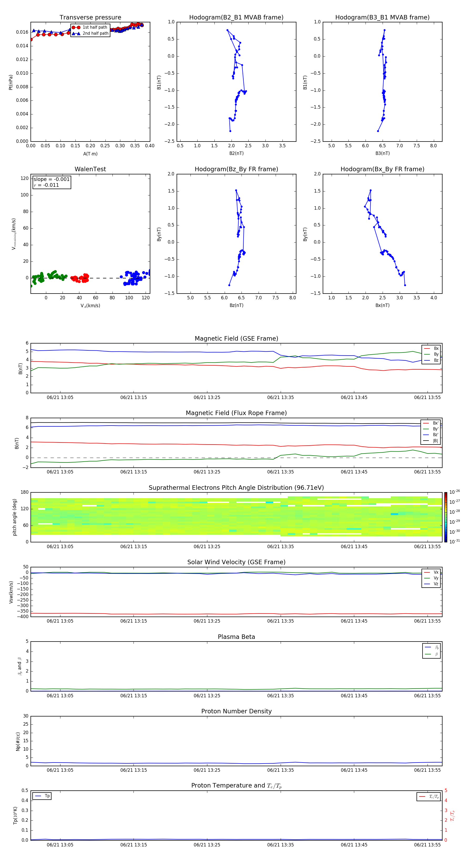473x868 pixels.
Task: Click the 'Magnetic Field (Flux Rope Frame)' title
Action: pos(236,413)
